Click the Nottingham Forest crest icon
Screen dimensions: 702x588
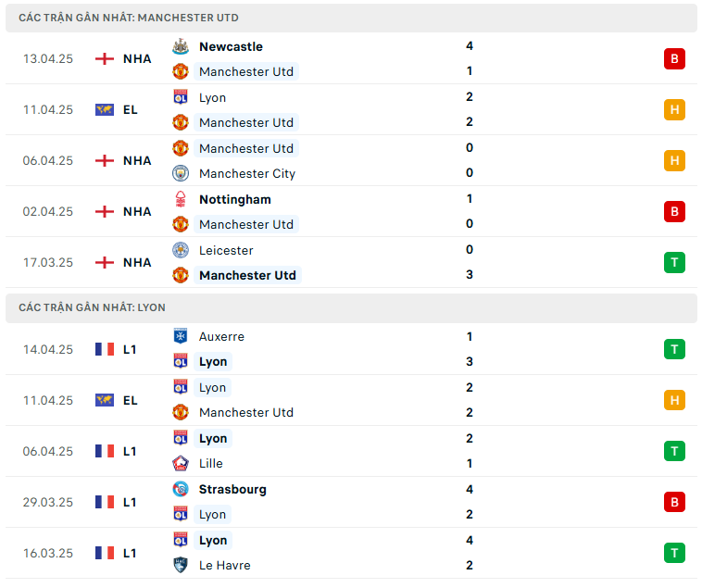point(181,199)
